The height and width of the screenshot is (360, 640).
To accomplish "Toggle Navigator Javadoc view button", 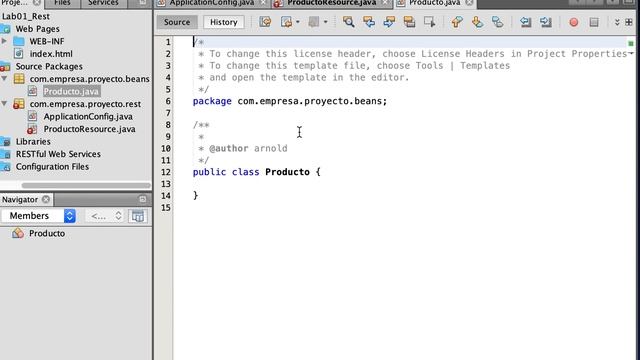I will [138, 216].
